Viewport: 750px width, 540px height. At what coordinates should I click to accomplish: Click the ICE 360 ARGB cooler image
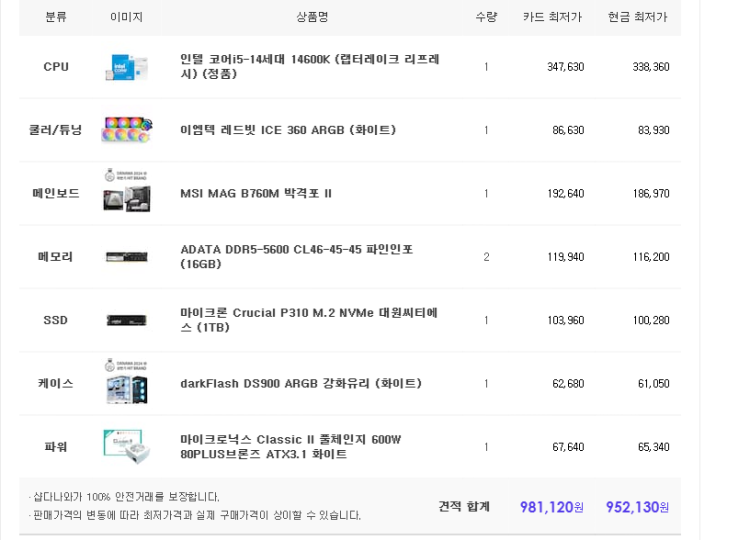click(x=126, y=130)
